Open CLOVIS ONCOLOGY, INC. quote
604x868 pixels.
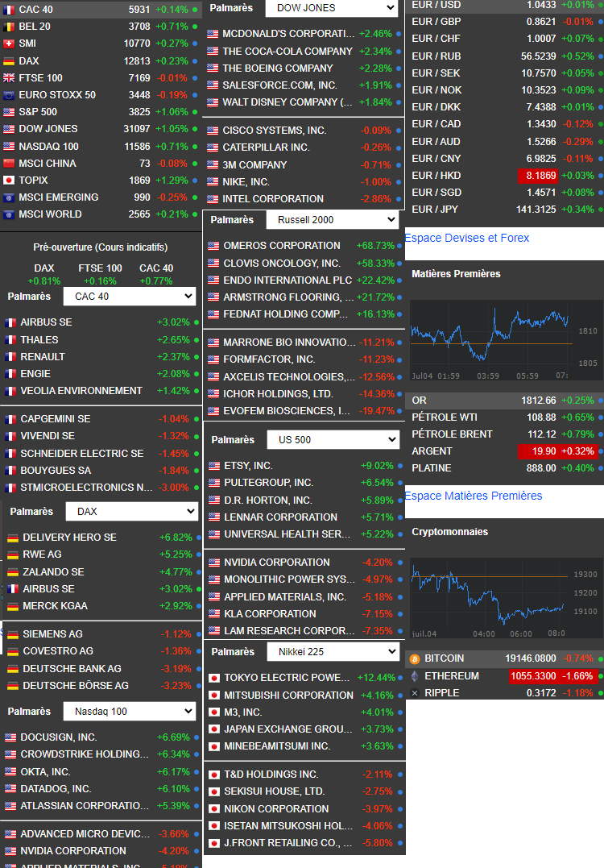point(282,263)
